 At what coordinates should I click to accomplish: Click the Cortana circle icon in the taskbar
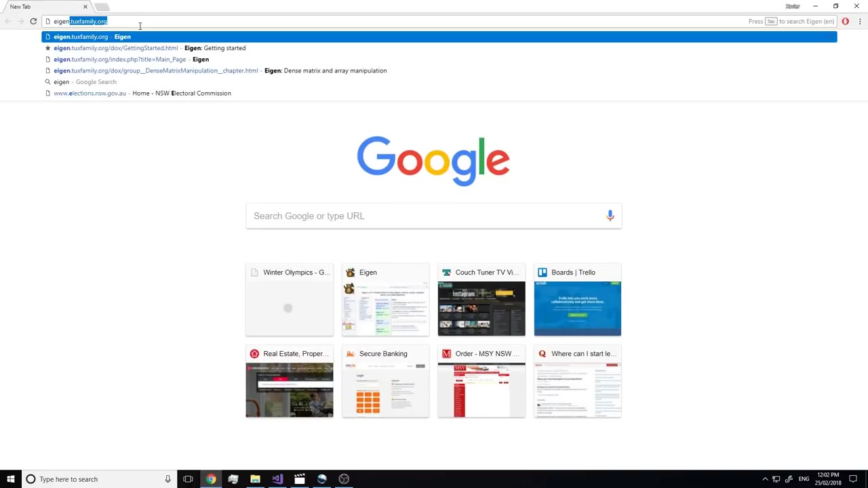(31, 479)
